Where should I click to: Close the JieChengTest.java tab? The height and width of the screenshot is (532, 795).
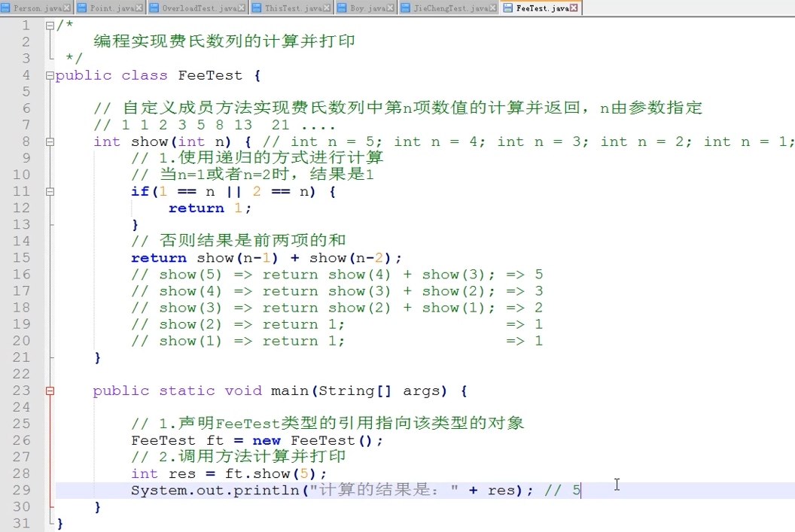coord(493,8)
